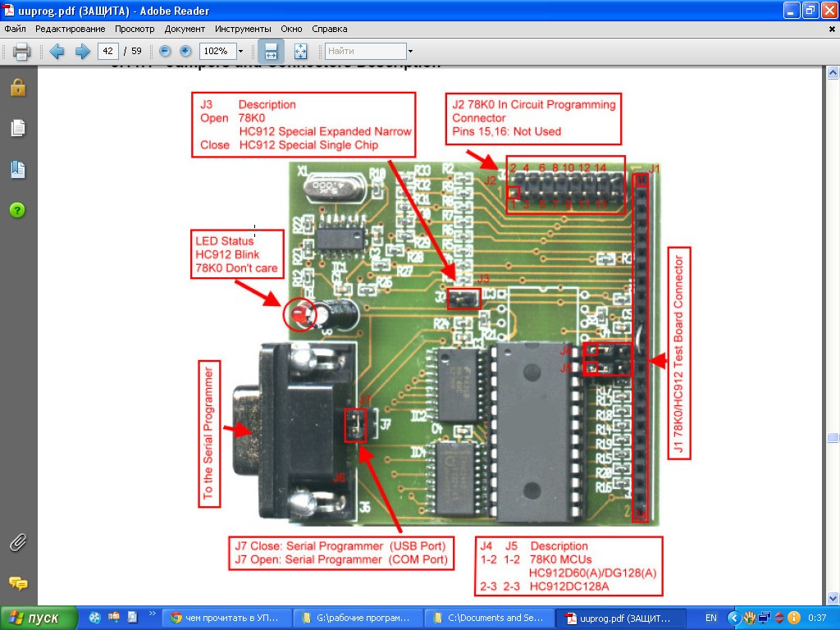Click the page number field showing 42

107,52
